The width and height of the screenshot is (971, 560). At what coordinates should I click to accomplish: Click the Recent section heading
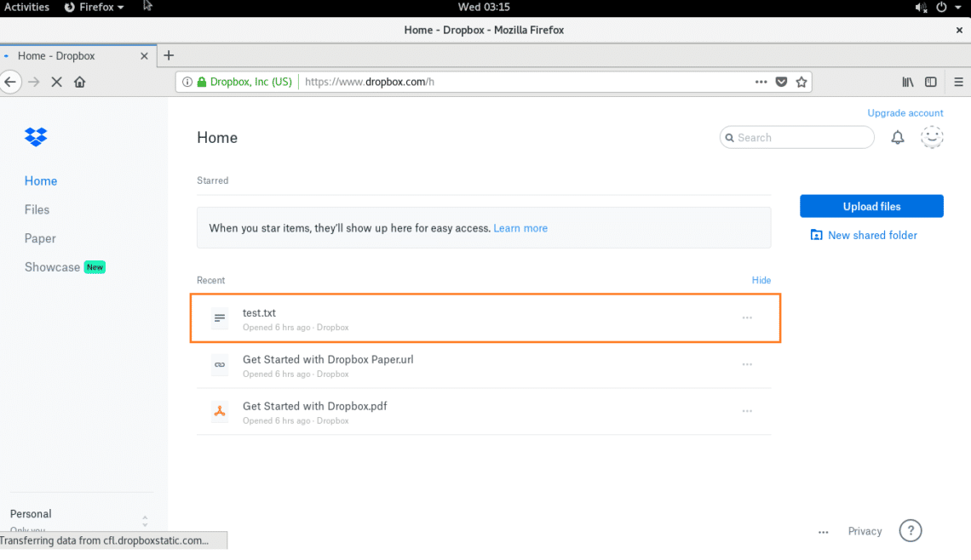pyautogui.click(x=210, y=280)
